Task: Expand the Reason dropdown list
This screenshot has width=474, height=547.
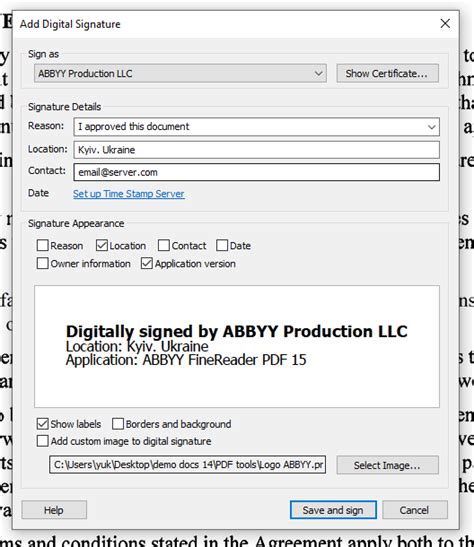Action: tap(431, 127)
